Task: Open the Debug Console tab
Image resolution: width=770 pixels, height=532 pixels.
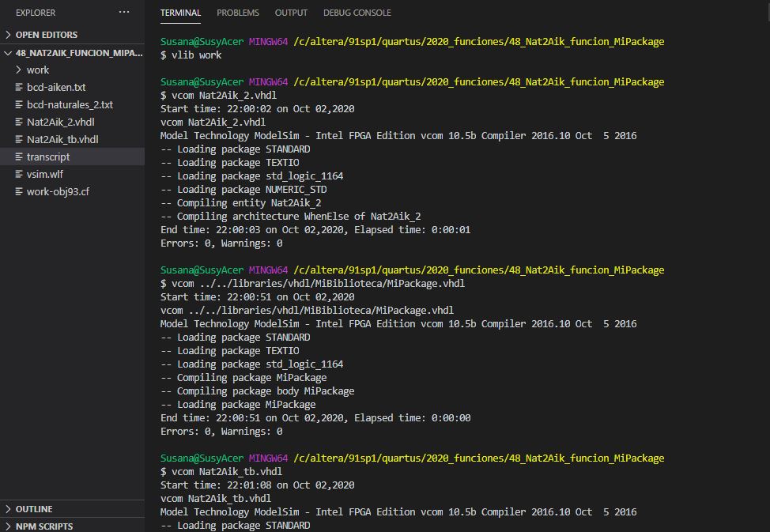Action: (357, 13)
